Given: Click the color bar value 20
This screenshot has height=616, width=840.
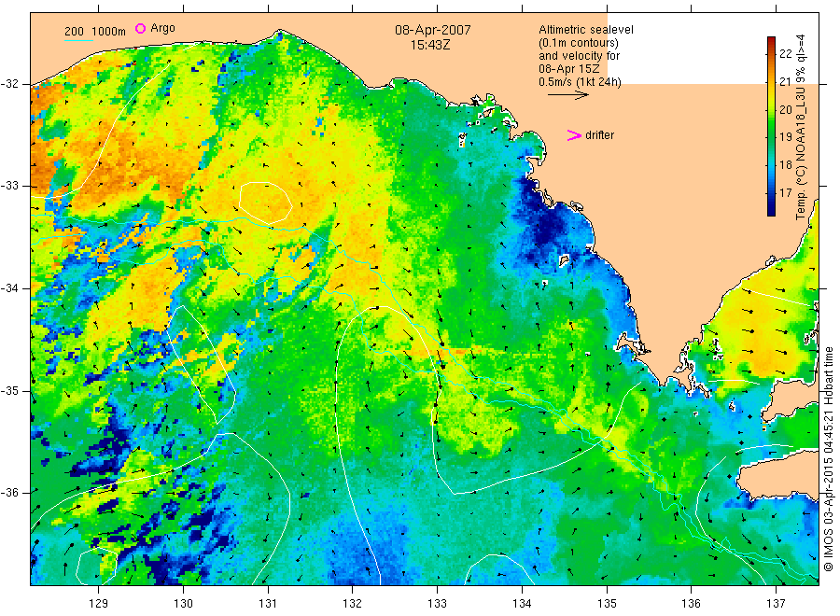Looking at the screenshot, I should pos(785,109).
